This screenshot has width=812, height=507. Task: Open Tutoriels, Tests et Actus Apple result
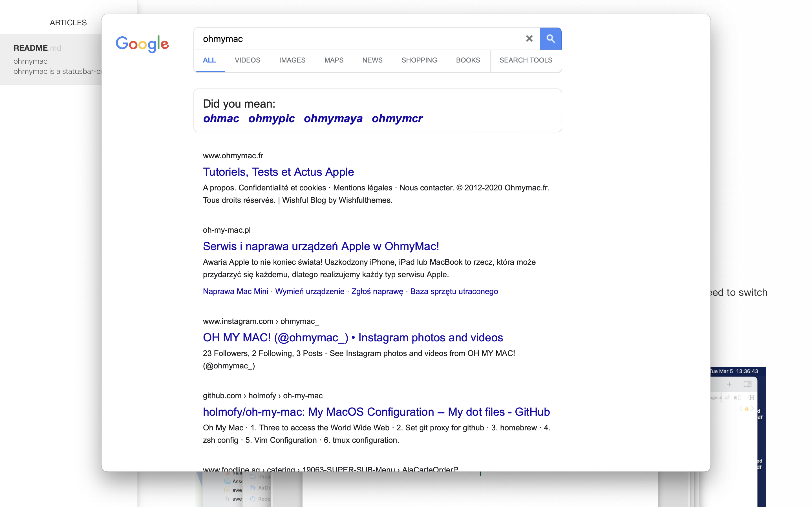278,172
